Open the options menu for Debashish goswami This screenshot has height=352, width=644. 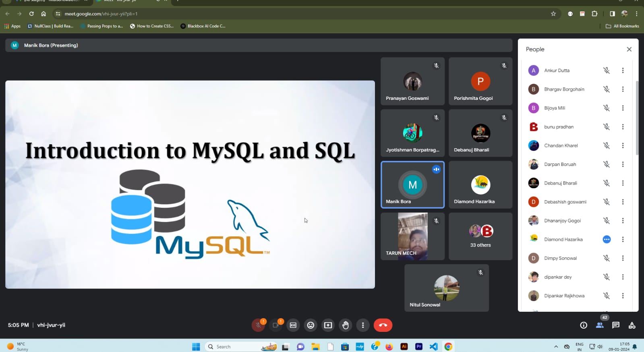[x=623, y=202]
